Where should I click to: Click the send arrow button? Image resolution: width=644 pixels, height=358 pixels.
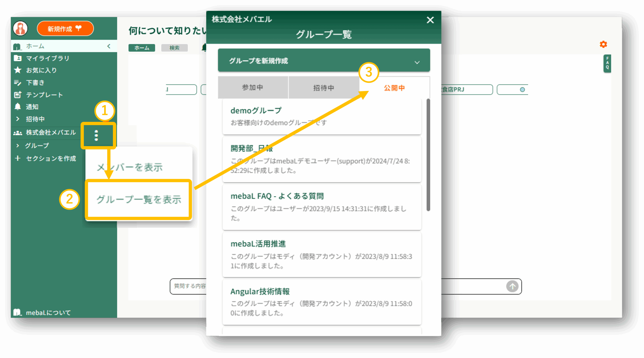point(512,286)
